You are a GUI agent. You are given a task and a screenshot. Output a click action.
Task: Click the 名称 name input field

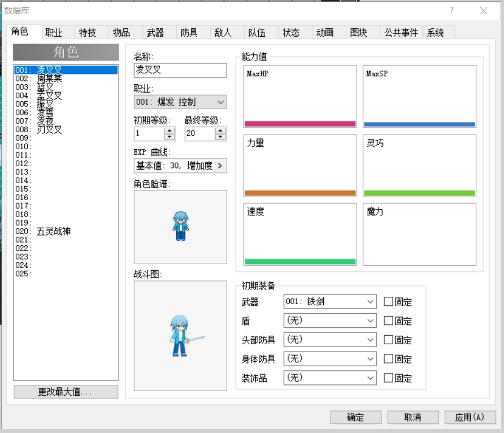[x=180, y=70]
